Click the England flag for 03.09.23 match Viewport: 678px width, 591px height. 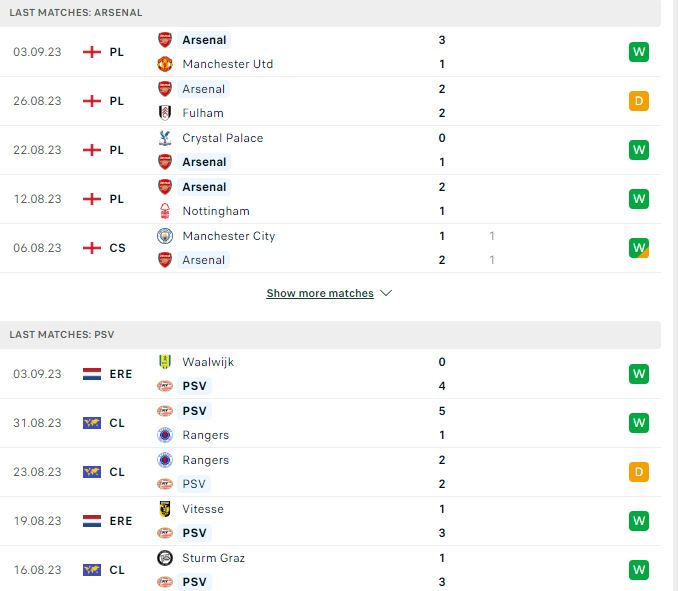(x=92, y=52)
